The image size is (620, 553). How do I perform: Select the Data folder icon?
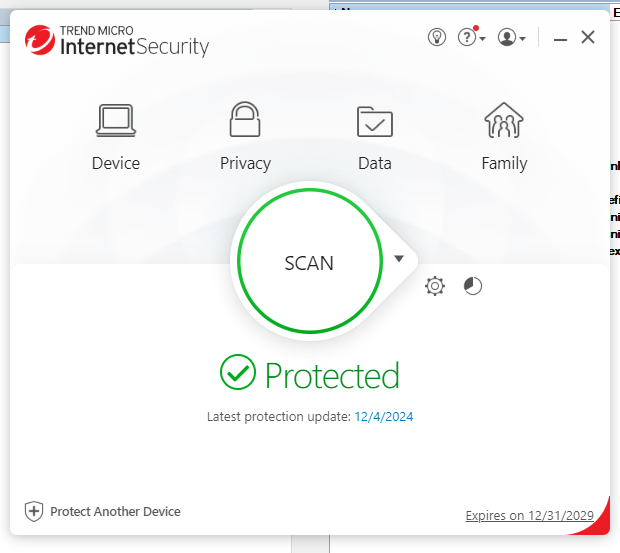(375, 122)
